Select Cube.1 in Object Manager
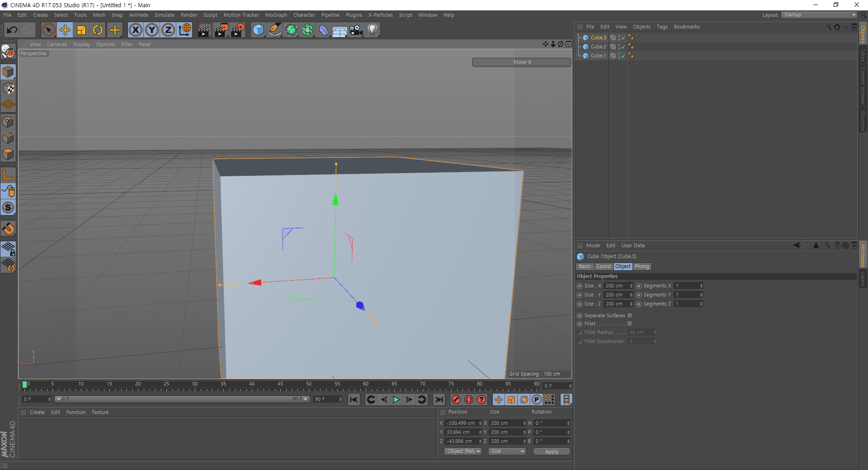Screen dimensions: 868x470 pos(598,56)
